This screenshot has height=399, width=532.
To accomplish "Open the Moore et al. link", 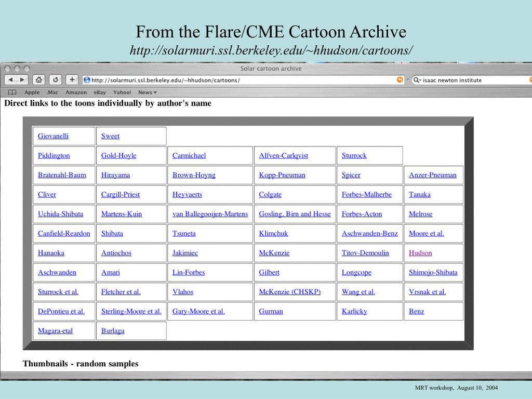I will coord(426,234).
